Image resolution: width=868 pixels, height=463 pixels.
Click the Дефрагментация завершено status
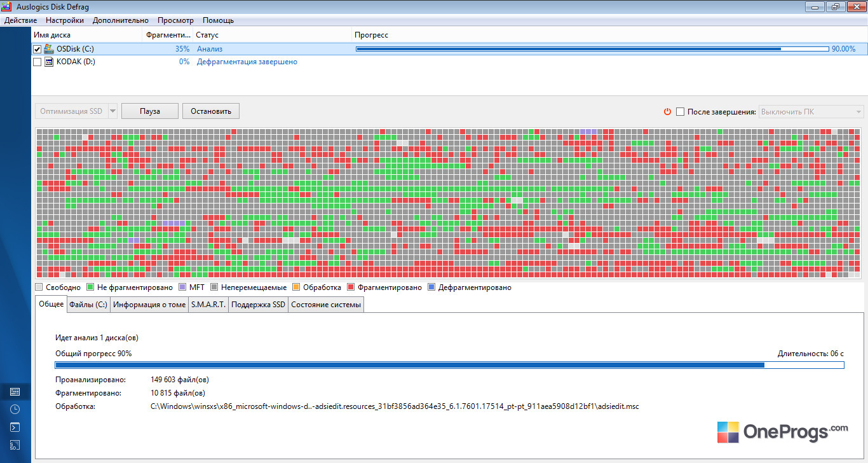[x=247, y=62]
